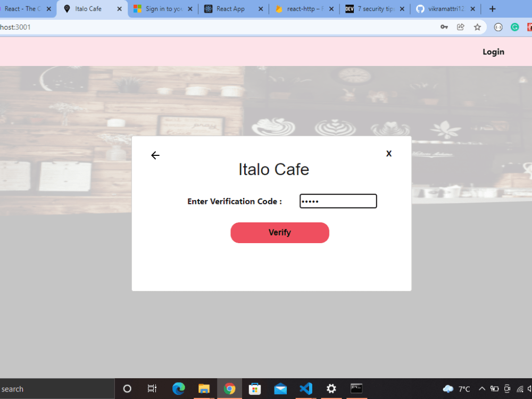The height and width of the screenshot is (399, 532).
Task: Switch to vikramattri12 GitHub tab
Action: pyautogui.click(x=445, y=9)
